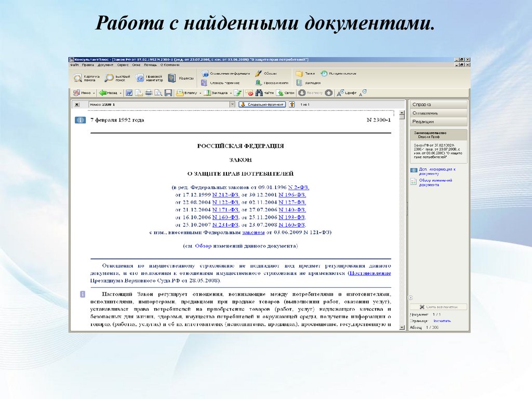The image size is (532, 399).
Task: Click Посчитать page count link
Action: coord(442,321)
